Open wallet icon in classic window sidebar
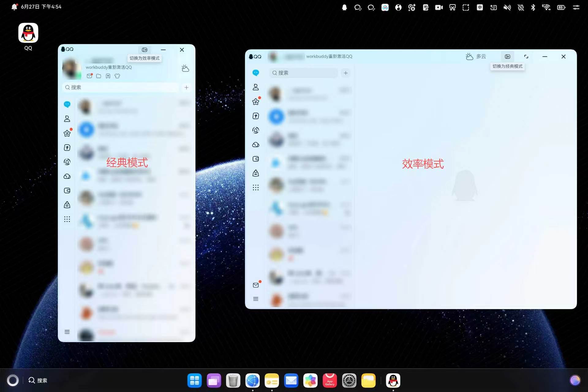The height and width of the screenshot is (392, 588). tap(67, 190)
